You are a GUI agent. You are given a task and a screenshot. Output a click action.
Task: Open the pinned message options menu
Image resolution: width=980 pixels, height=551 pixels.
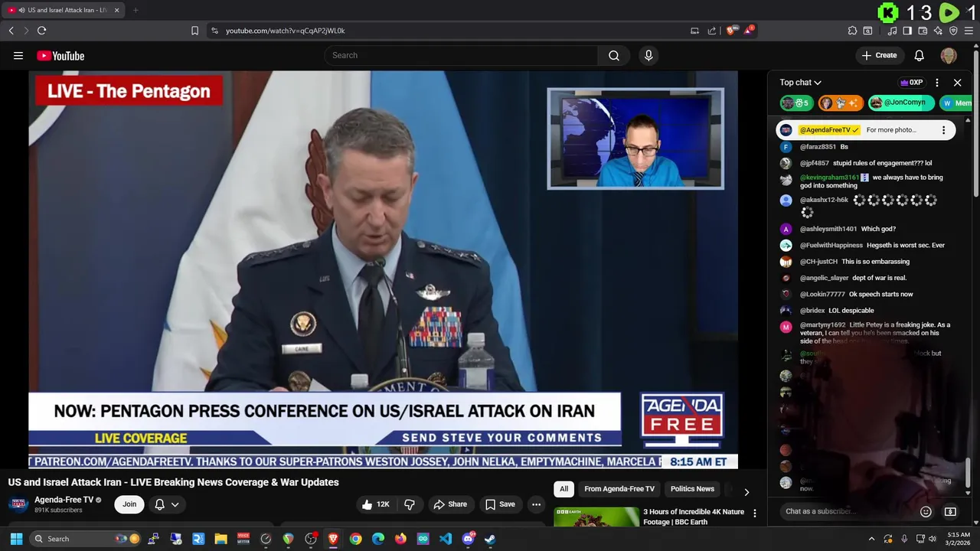coord(943,130)
